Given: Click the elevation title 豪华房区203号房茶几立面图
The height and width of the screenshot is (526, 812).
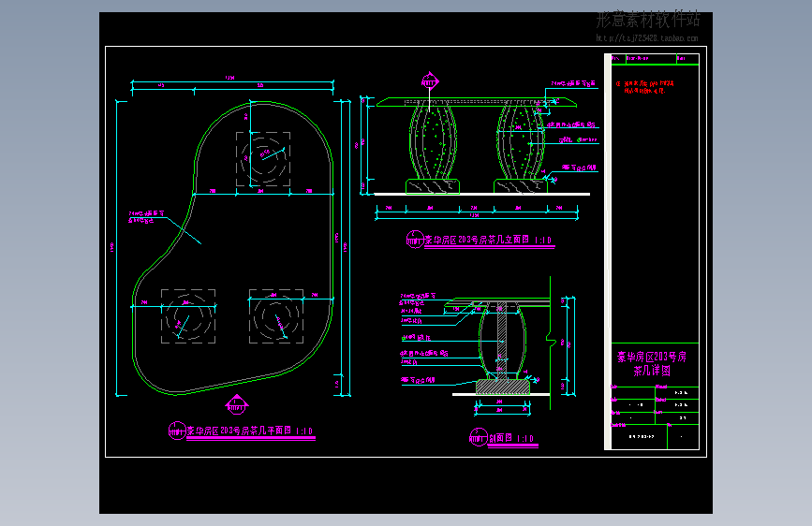Looking at the screenshot, I should [x=477, y=240].
